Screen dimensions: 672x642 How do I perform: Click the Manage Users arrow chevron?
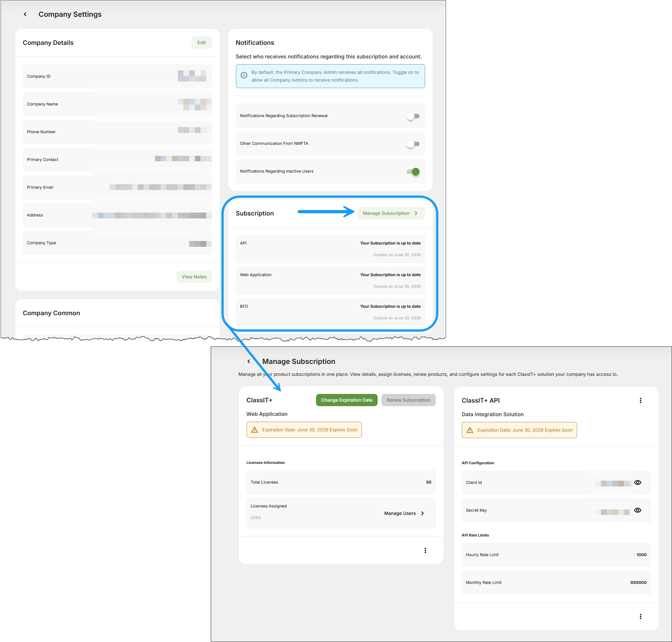[422, 513]
